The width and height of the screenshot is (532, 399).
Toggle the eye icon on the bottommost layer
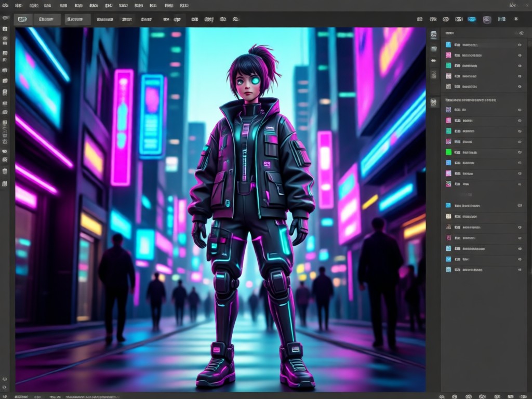point(520,270)
